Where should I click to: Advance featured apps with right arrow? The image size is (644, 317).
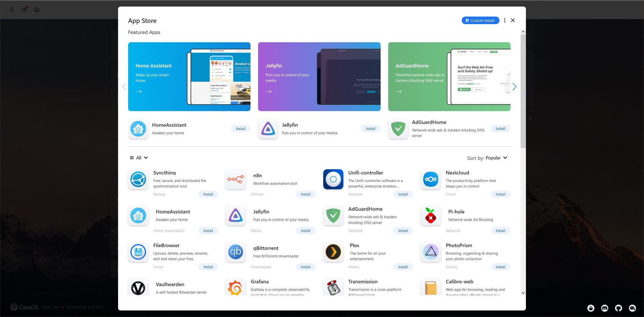pyautogui.click(x=514, y=87)
